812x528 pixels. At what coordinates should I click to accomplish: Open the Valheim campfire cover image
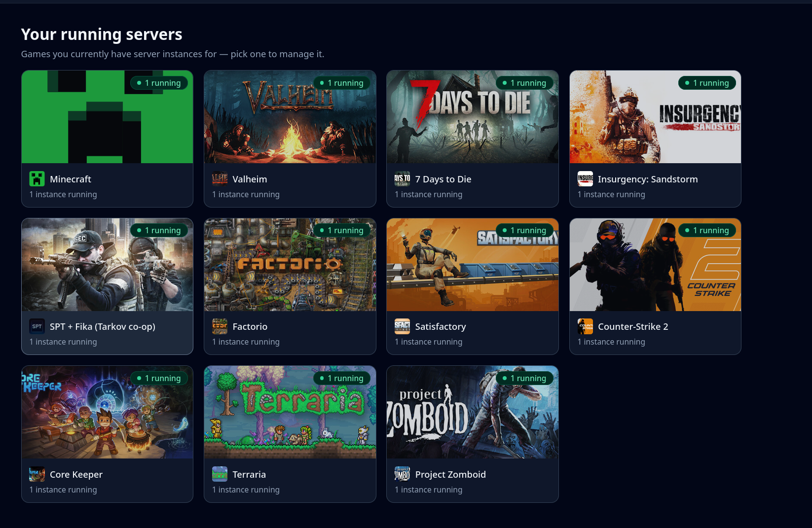point(290,117)
